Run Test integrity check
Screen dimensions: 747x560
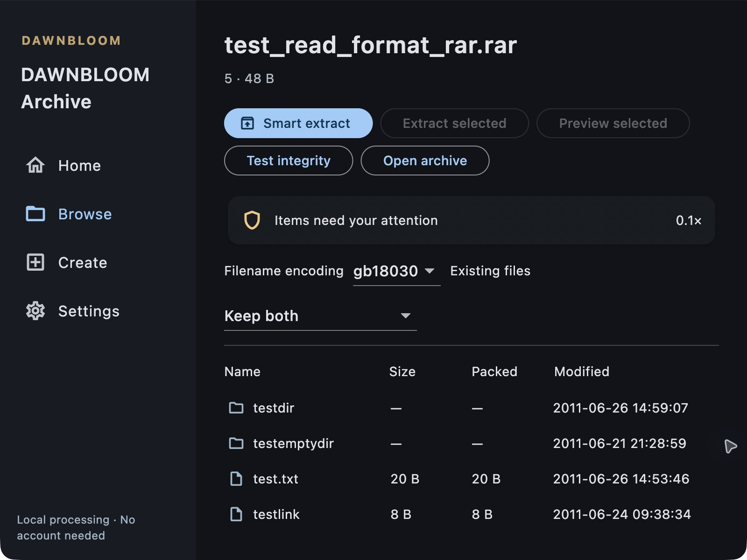point(289,161)
